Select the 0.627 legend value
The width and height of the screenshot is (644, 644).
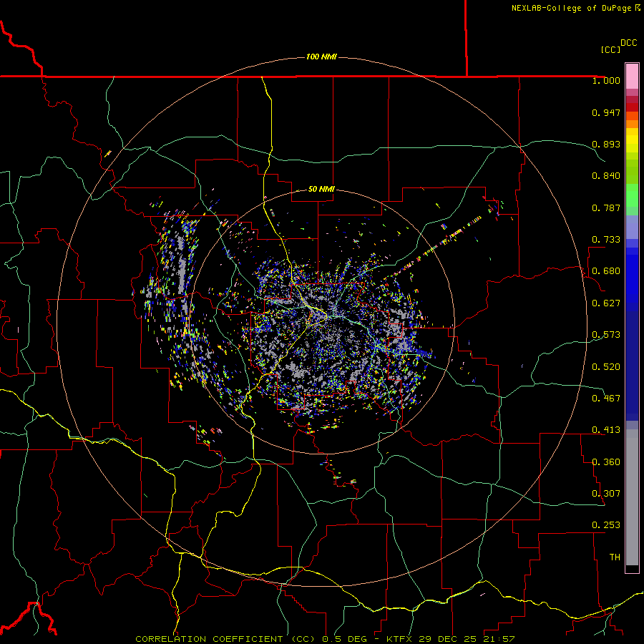(x=606, y=303)
